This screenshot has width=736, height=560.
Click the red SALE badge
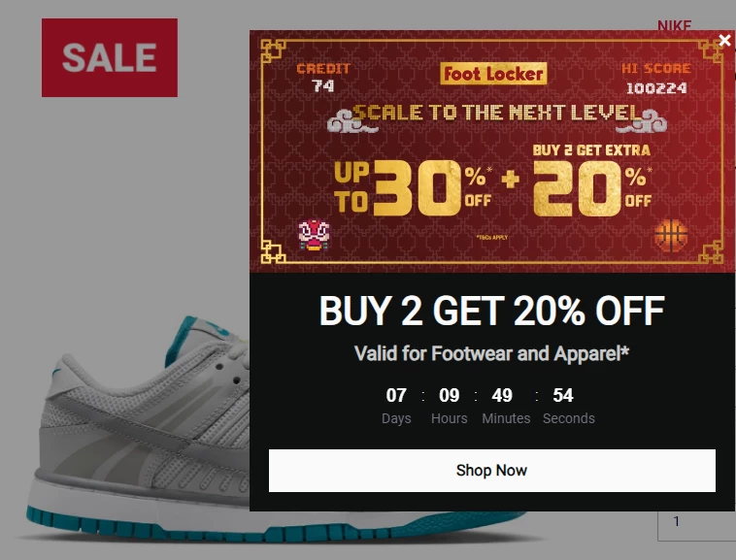(x=110, y=57)
